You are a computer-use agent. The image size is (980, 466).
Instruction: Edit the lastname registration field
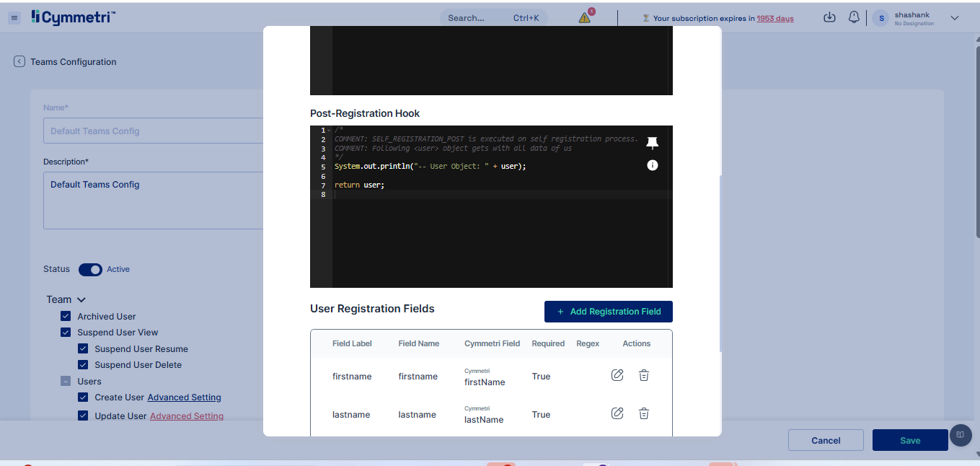click(x=617, y=413)
